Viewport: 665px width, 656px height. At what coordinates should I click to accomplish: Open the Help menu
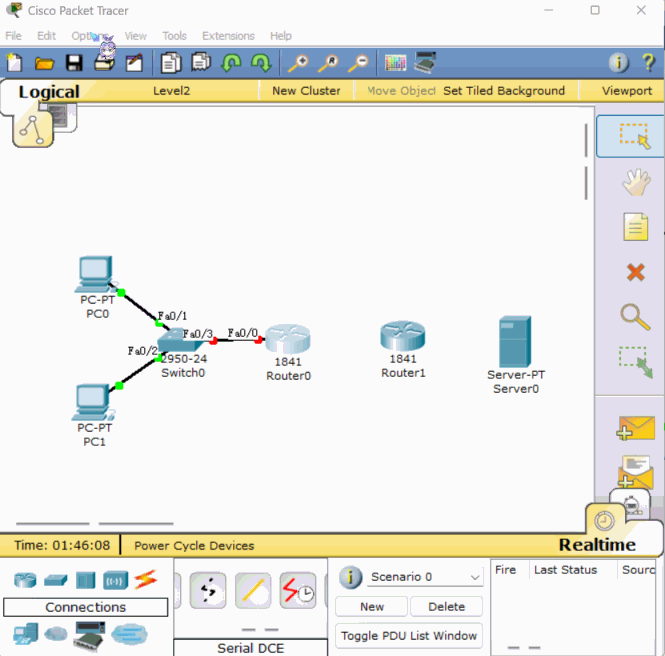point(281,36)
